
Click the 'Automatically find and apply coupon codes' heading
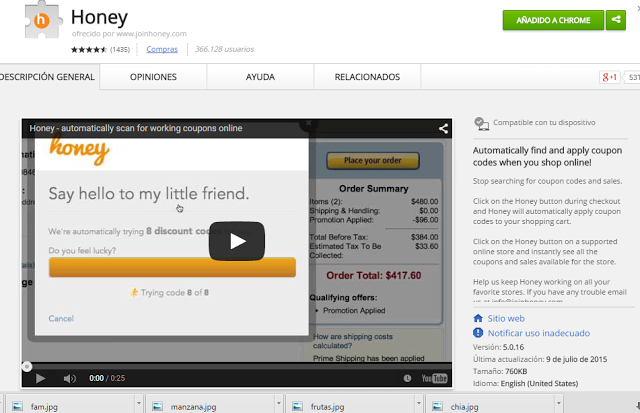[547, 156]
